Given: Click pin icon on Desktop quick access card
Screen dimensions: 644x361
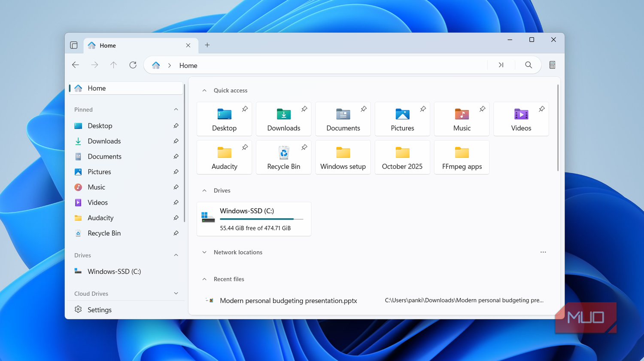Looking at the screenshot, I should tap(245, 109).
